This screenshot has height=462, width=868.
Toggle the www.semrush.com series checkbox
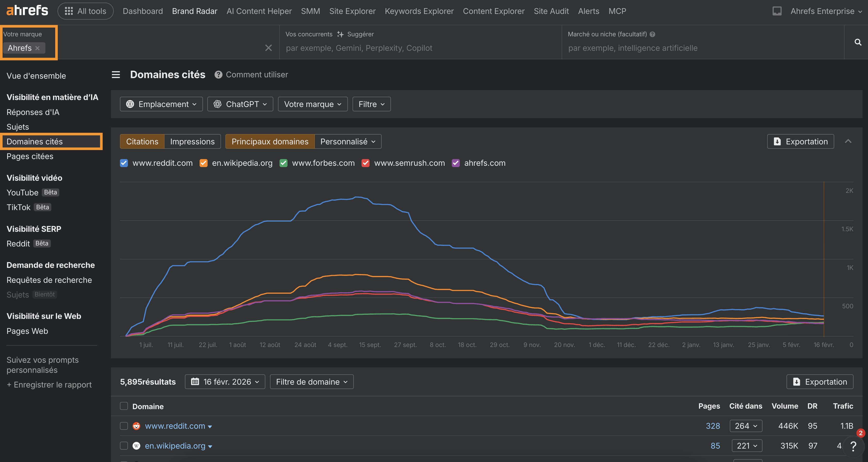tap(365, 163)
